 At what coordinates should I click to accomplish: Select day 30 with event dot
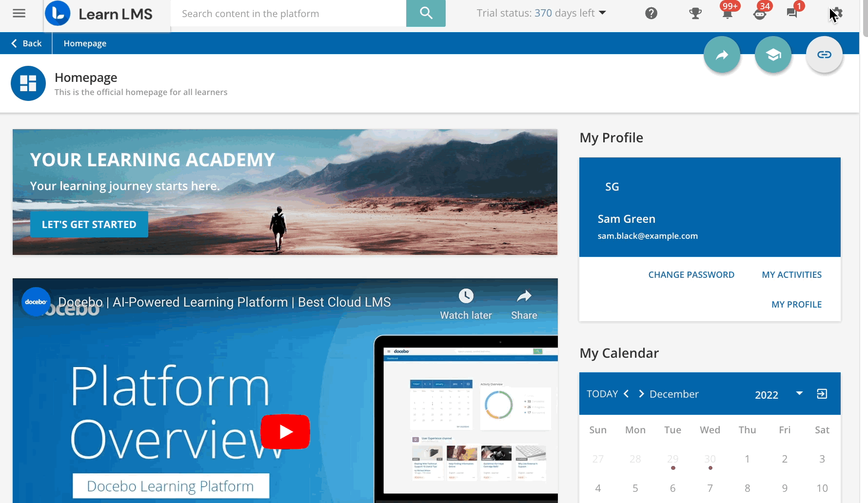[x=710, y=459]
